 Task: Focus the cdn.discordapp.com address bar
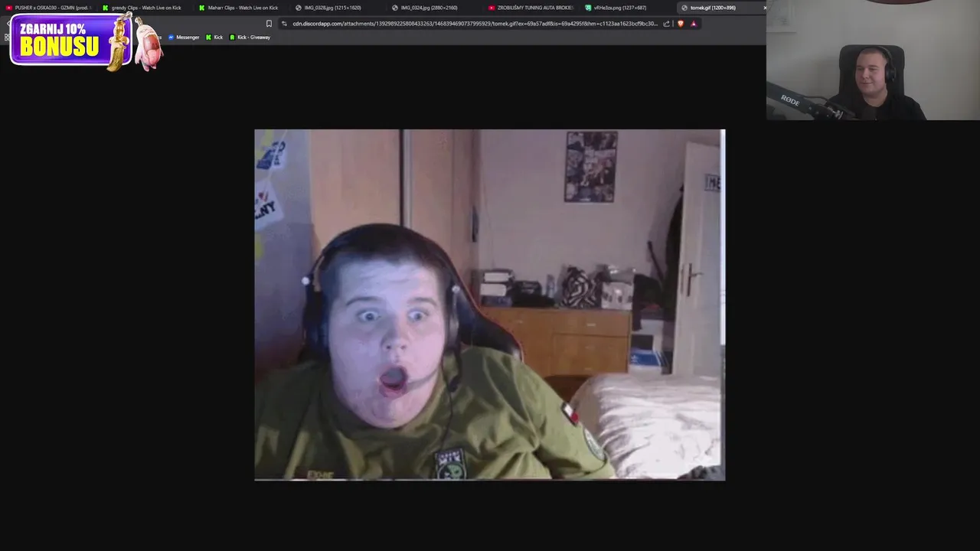click(x=475, y=24)
